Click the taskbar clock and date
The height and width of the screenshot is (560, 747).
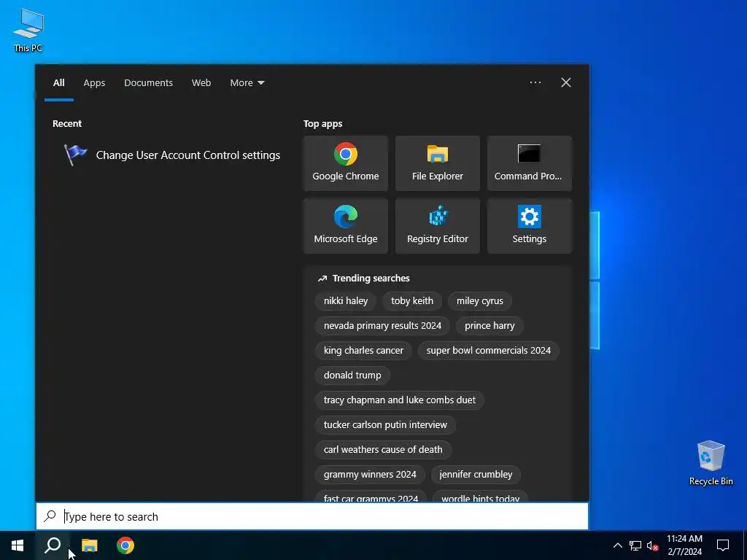(684, 545)
